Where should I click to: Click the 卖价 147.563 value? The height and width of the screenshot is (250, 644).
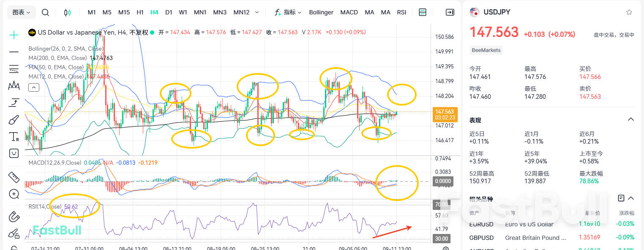click(x=590, y=97)
